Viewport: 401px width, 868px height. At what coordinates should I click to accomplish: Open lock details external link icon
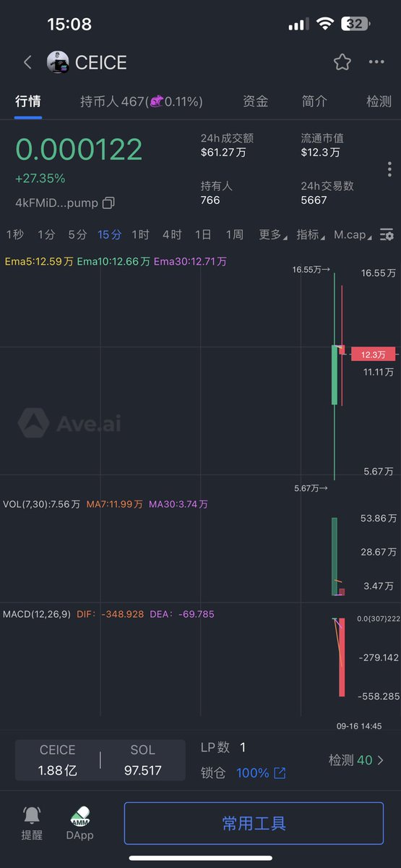tap(280, 773)
